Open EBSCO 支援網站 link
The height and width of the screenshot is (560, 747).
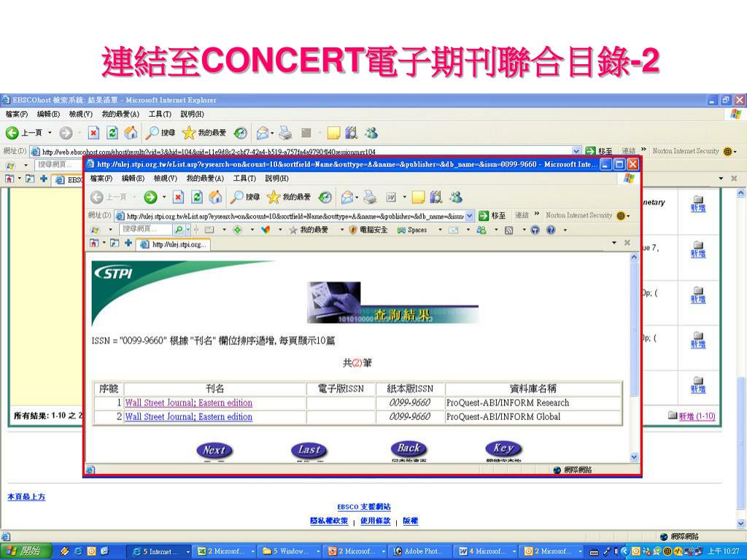364,507
